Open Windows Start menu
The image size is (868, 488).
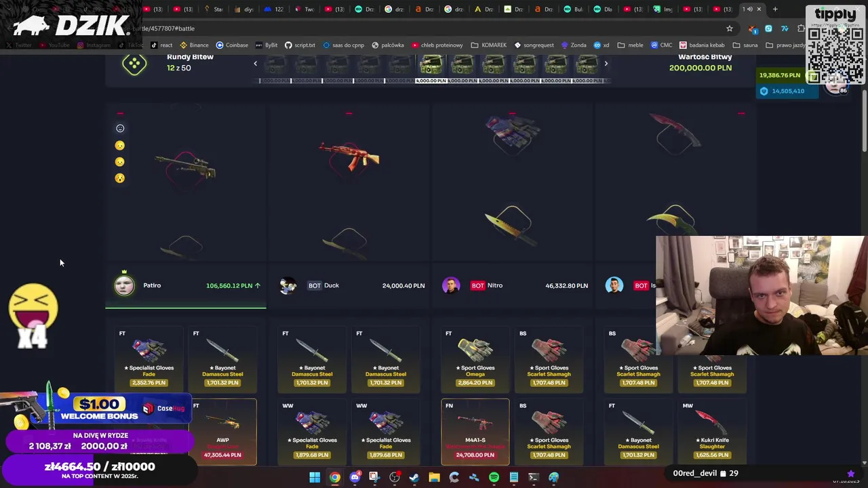pyautogui.click(x=315, y=477)
